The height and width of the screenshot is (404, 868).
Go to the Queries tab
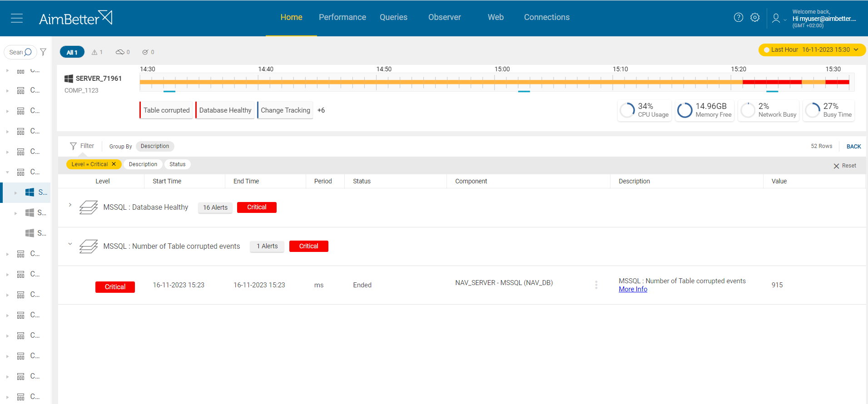393,17
